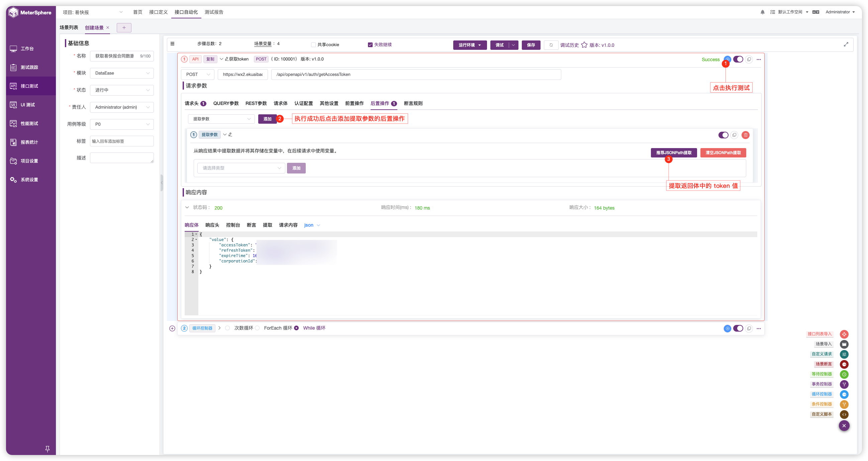Open the 状态 进行中 dropdown
Screen dimensions: 868x461
click(x=122, y=90)
